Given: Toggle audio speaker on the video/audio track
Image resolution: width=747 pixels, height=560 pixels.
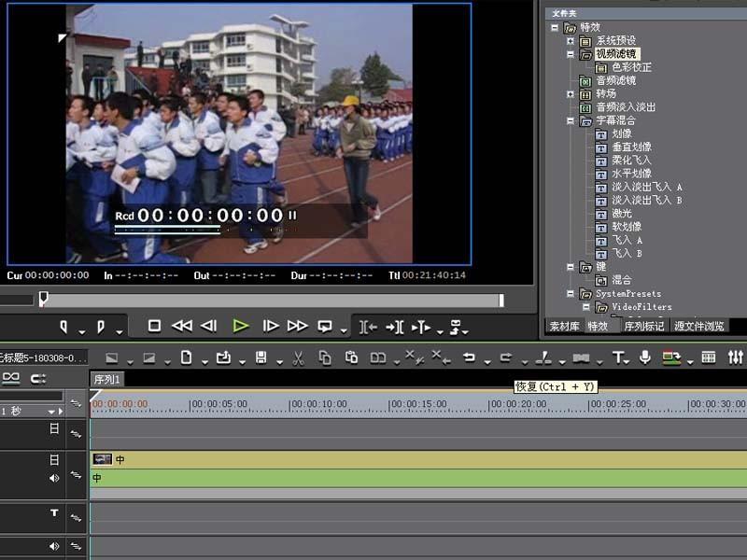Looking at the screenshot, I should click(54, 478).
